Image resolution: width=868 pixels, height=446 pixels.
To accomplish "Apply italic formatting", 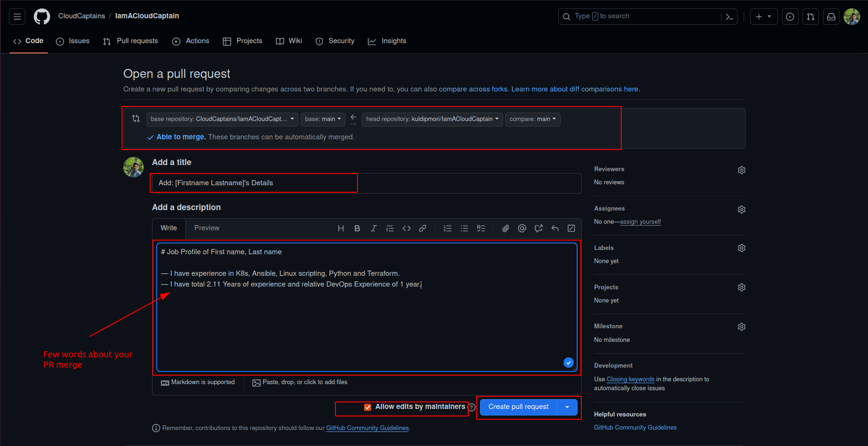I will [x=373, y=228].
